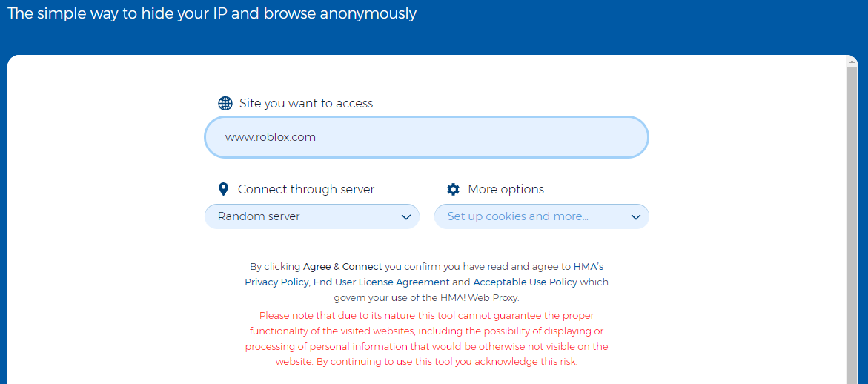Click the bold 'Agree & Connect' text
868x384 pixels.
click(342, 266)
